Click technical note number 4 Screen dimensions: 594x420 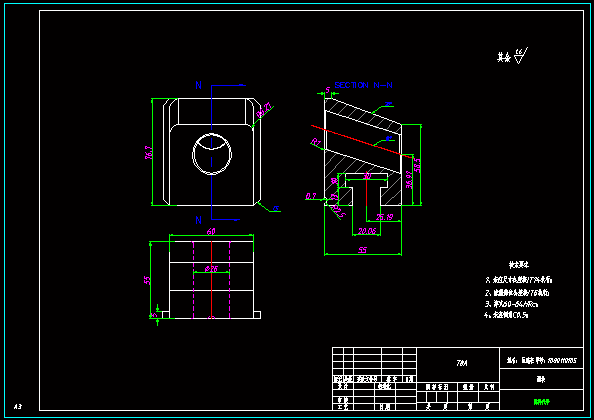[507, 315]
